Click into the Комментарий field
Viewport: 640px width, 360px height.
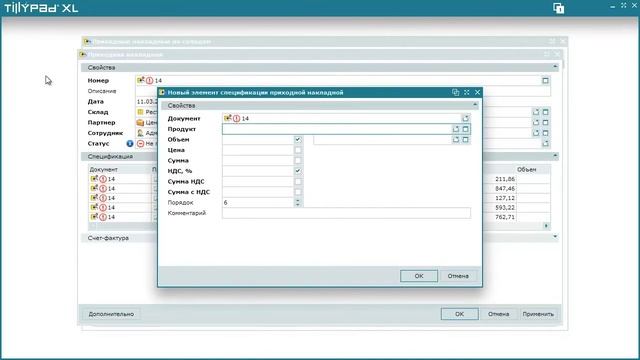click(x=346, y=213)
